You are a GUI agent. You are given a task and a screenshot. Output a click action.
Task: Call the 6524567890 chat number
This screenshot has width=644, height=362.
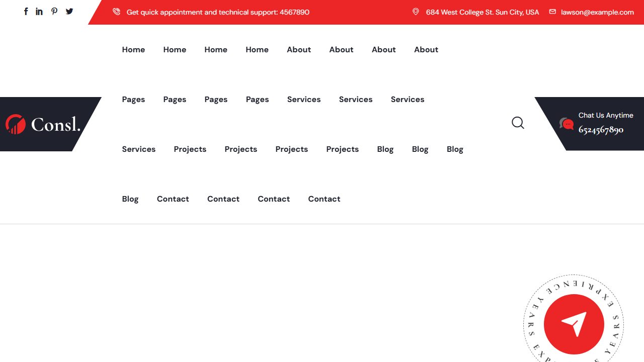(601, 130)
